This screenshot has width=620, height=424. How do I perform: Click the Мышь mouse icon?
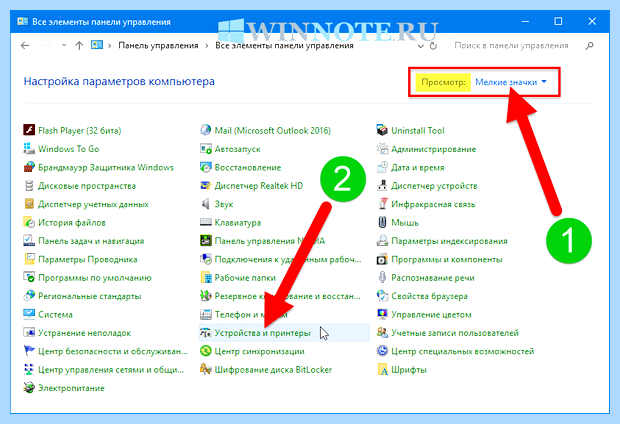[382, 222]
